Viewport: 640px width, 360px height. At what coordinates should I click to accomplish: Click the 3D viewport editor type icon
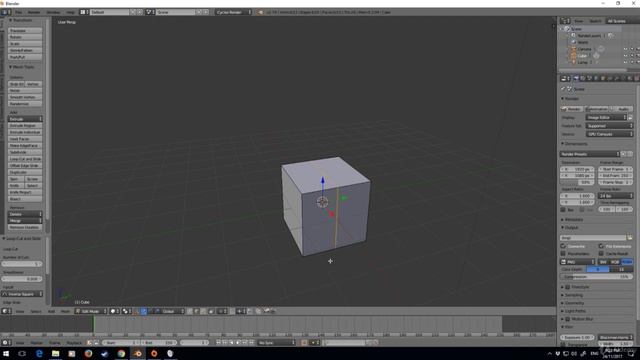point(6,311)
